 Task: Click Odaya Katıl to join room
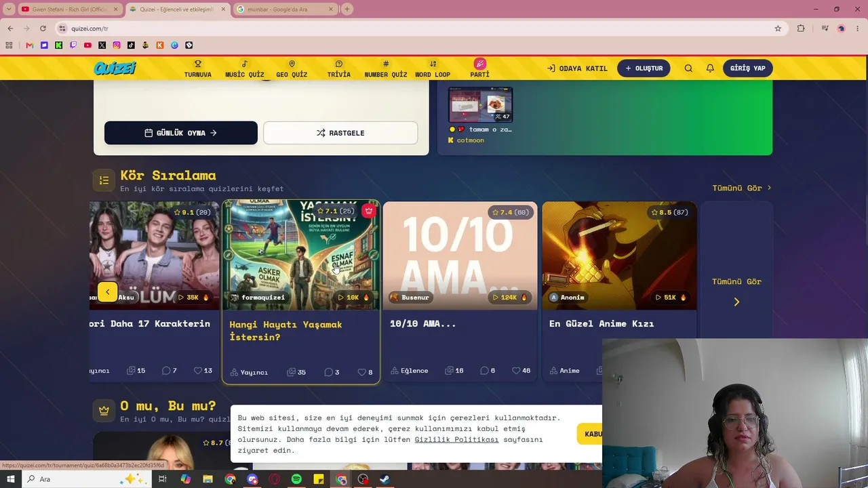point(577,68)
